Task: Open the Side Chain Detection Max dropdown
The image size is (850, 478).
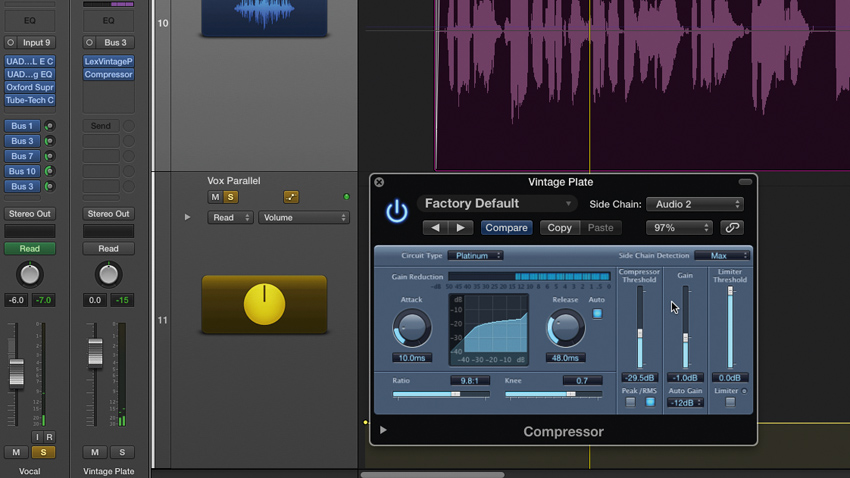Action: click(722, 256)
